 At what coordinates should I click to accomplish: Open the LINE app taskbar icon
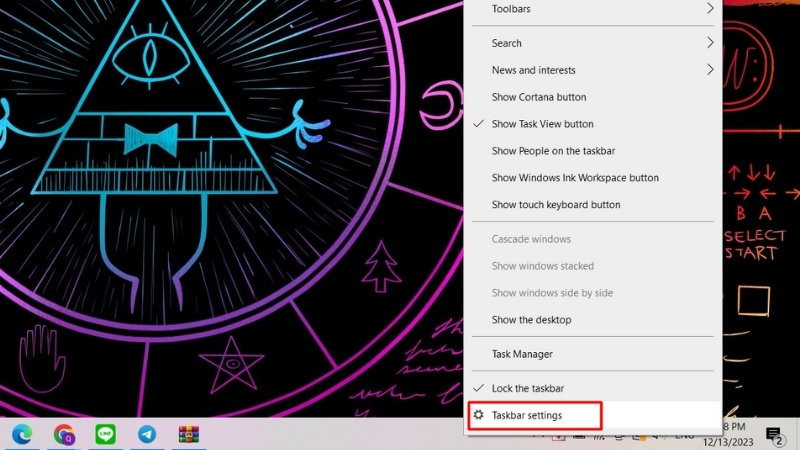click(106, 434)
